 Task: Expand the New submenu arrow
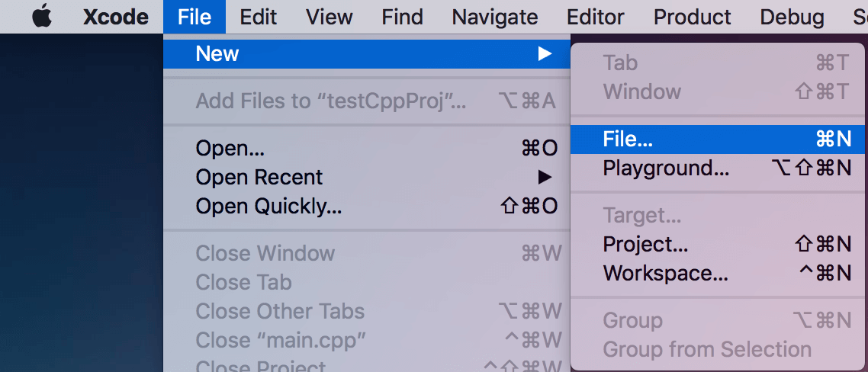click(544, 53)
